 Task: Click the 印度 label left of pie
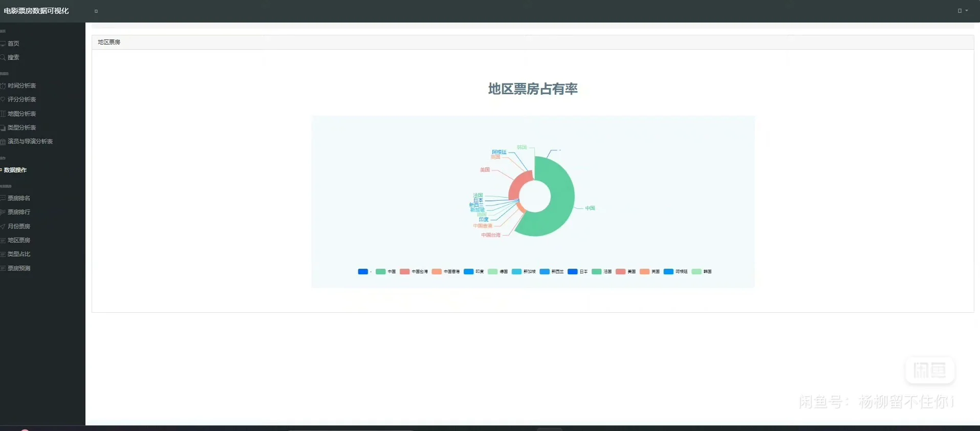[x=484, y=220]
